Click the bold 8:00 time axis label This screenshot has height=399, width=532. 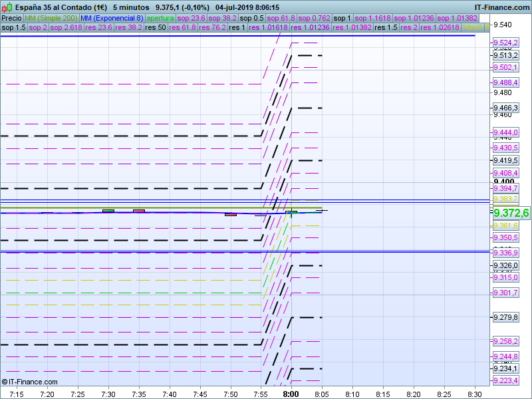pos(291,394)
